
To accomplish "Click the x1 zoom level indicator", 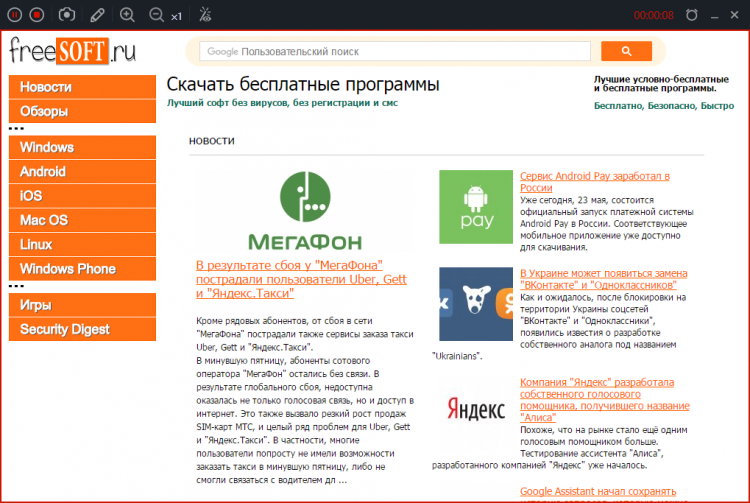I will (x=176, y=17).
